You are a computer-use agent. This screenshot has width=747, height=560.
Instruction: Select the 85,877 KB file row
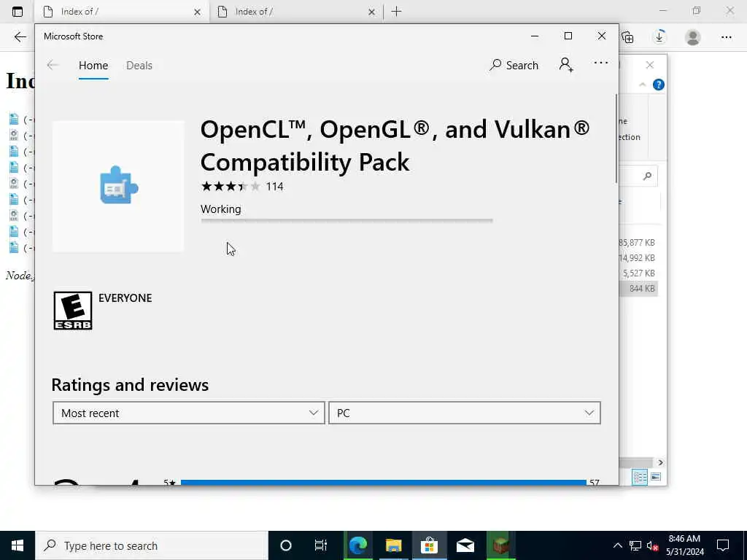point(638,242)
